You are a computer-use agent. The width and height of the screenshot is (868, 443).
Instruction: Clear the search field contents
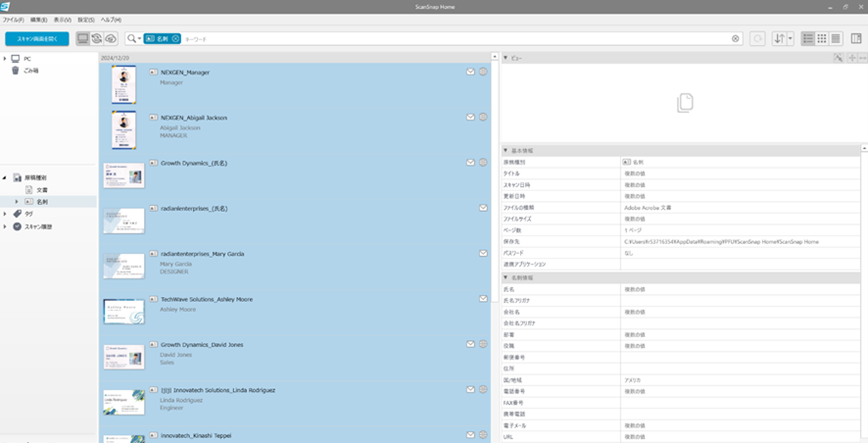tap(735, 39)
